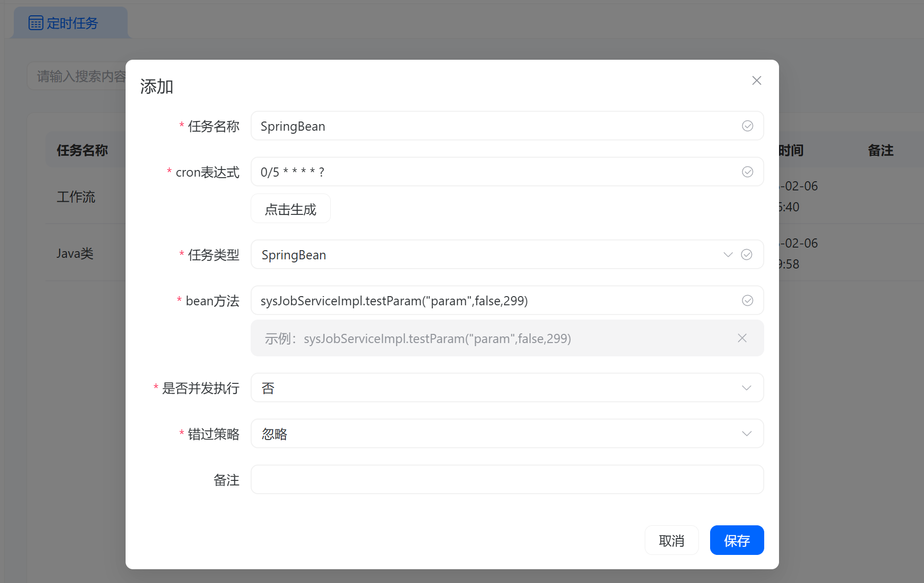Edit the bean方法 input text
924x583 pixels.
[x=495, y=301]
